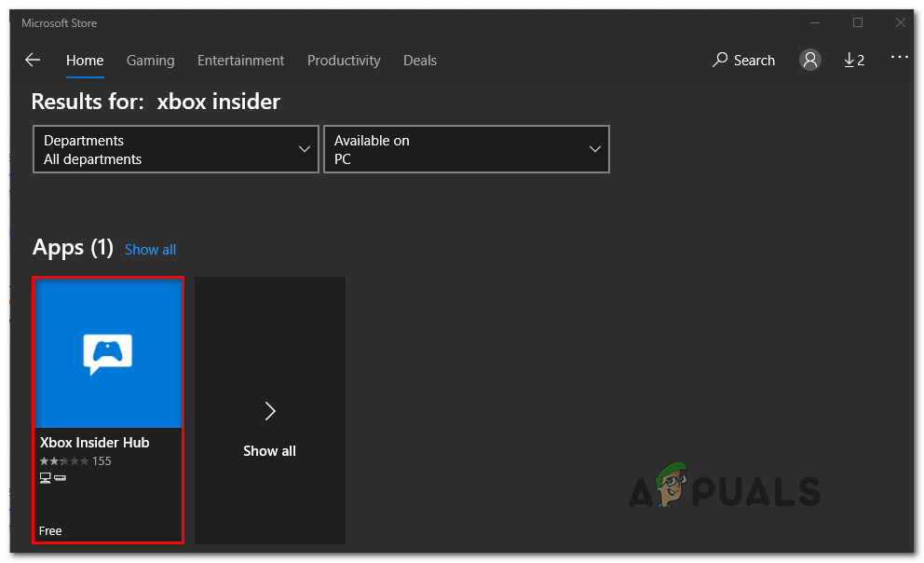Click the PC device icon under rating

46,477
